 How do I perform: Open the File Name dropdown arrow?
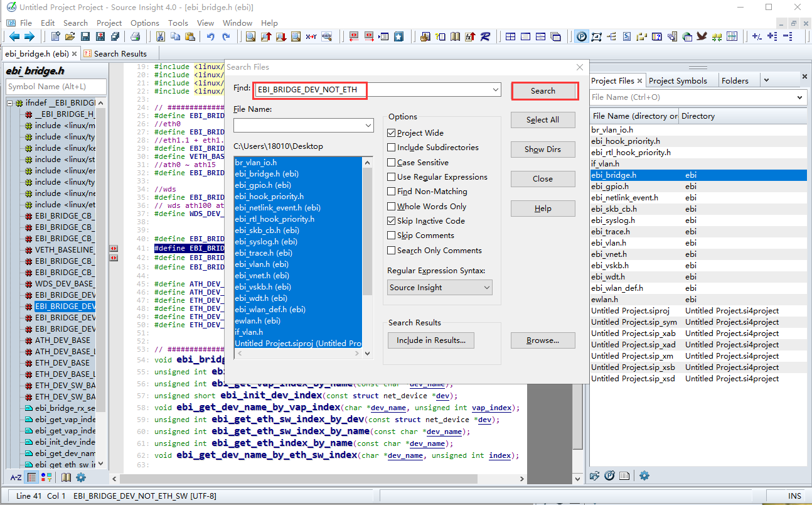pyautogui.click(x=368, y=126)
